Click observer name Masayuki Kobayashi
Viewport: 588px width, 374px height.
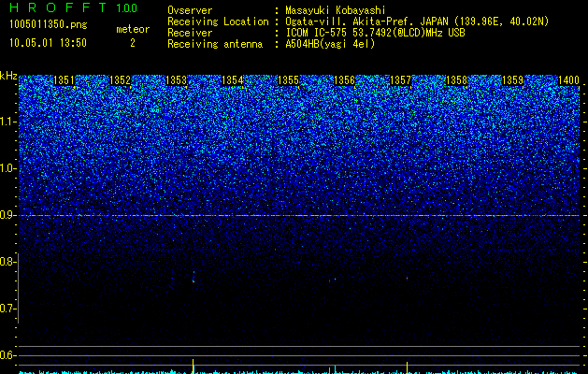click(335, 10)
